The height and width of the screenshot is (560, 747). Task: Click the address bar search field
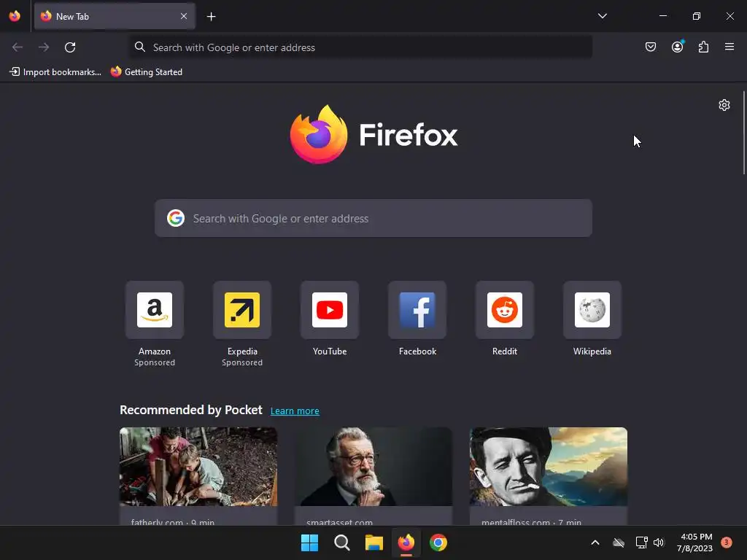[x=361, y=47]
